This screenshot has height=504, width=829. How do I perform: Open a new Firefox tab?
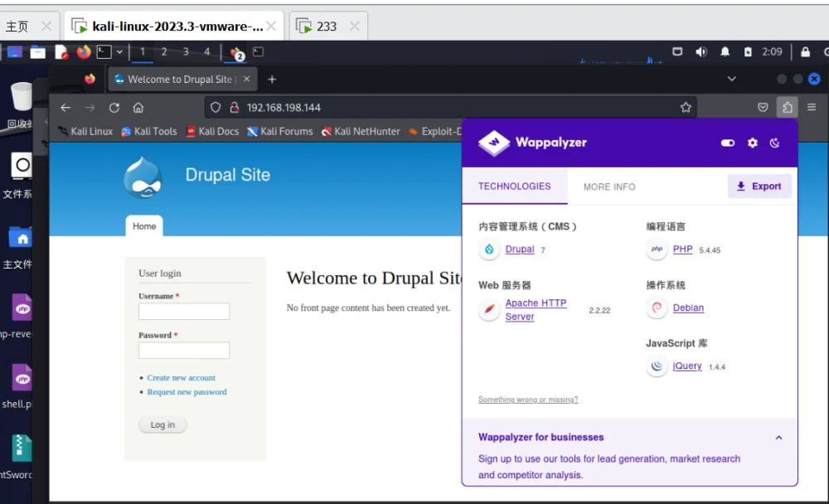tap(272, 80)
